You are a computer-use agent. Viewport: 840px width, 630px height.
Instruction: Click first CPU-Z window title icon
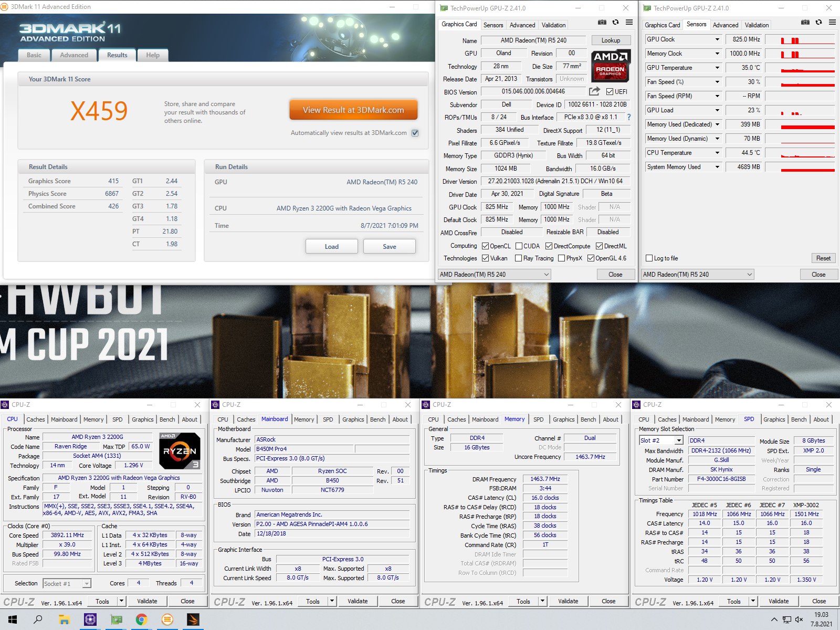pos(5,405)
